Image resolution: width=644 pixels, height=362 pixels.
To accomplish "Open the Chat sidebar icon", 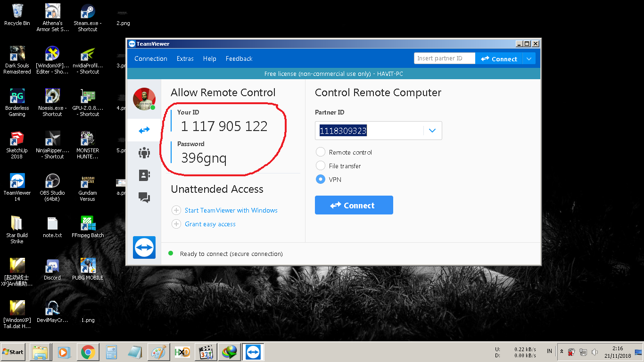I will pos(144,197).
